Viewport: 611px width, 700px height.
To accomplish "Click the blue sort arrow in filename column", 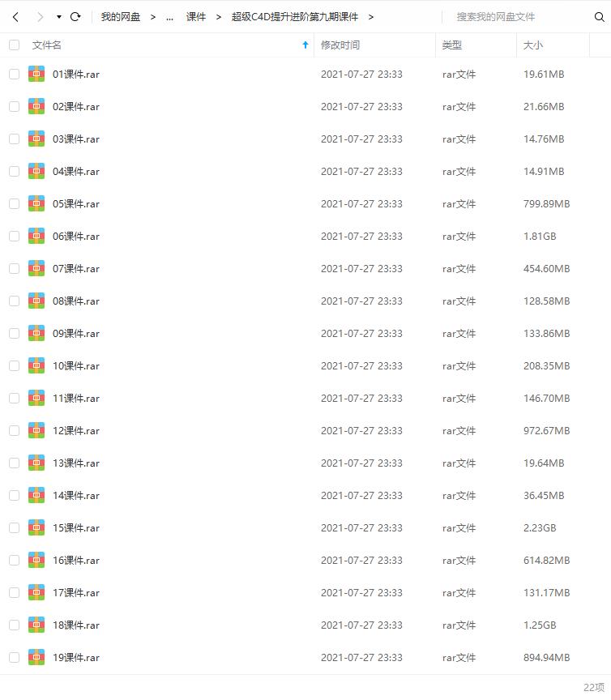I will point(305,45).
